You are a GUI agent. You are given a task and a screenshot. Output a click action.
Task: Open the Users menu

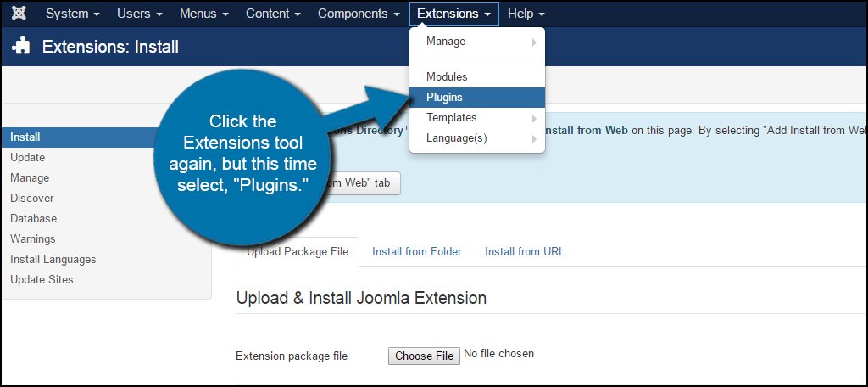tap(140, 14)
